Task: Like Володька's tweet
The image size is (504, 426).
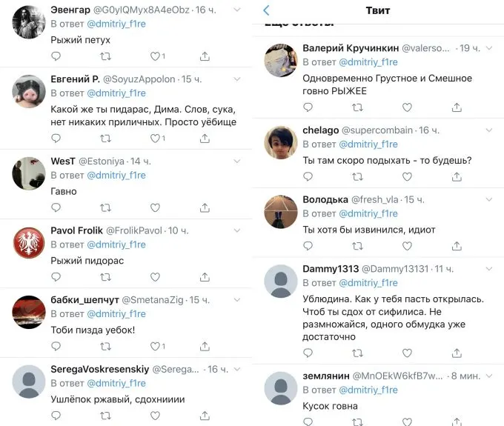Action: (x=406, y=246)
